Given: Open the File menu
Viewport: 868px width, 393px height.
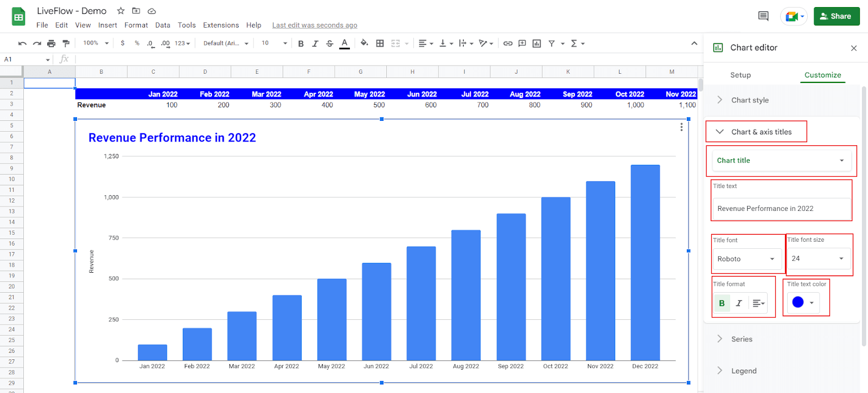Looking at the screenshot, I should pyautogui.click(x=42, y=25).
